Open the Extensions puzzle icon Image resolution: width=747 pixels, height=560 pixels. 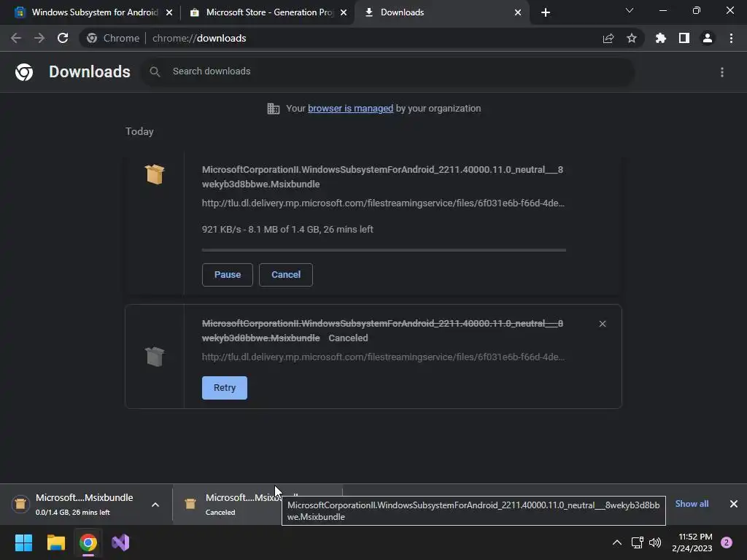tap(661, 38)
